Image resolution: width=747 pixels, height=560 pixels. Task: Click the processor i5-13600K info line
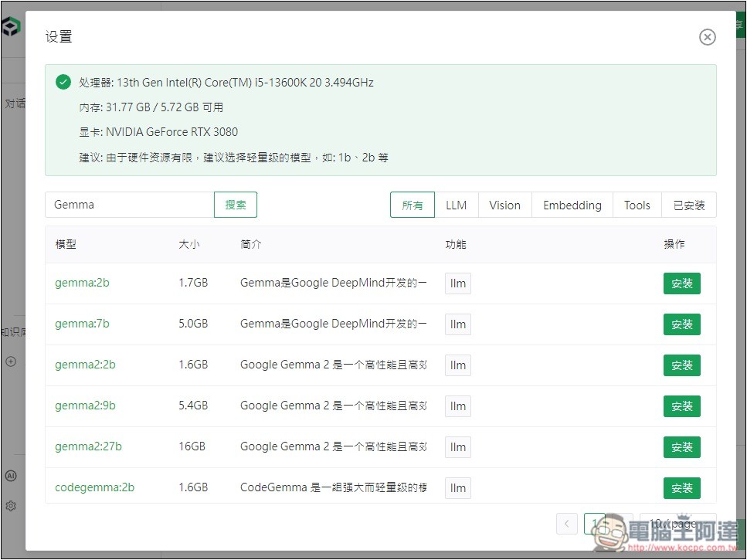tap(226, 83)
